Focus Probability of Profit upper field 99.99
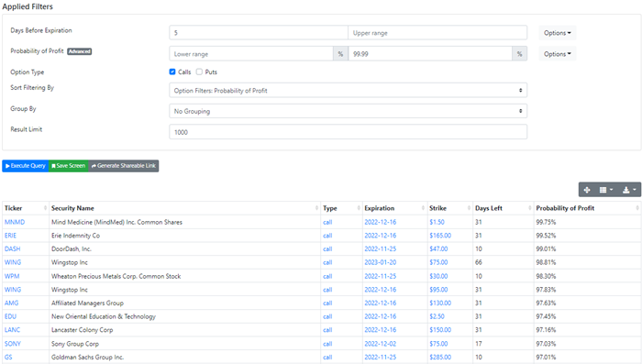642x364 pixels. 430,54
